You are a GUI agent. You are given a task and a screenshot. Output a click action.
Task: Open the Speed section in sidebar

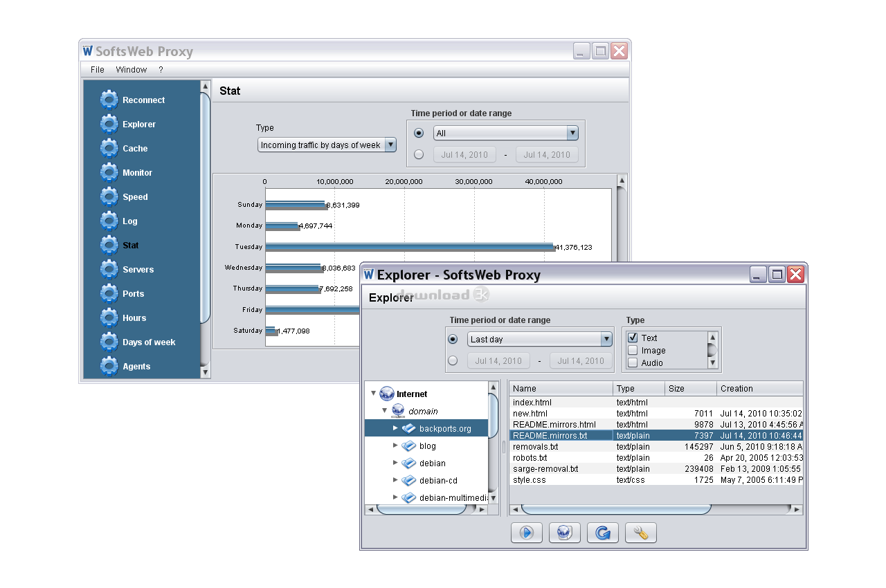135,196
